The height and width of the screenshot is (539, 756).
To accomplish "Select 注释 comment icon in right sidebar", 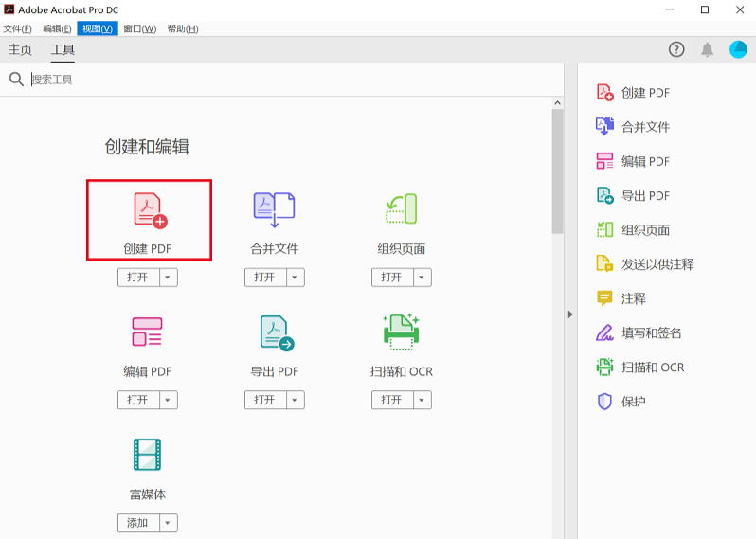I will coord(604,298).
